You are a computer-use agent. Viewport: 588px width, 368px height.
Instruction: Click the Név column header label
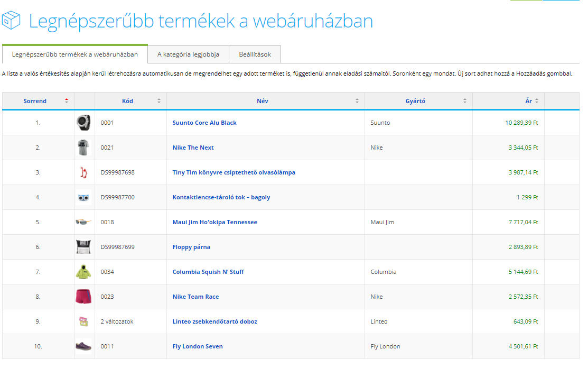click(263, 101)
